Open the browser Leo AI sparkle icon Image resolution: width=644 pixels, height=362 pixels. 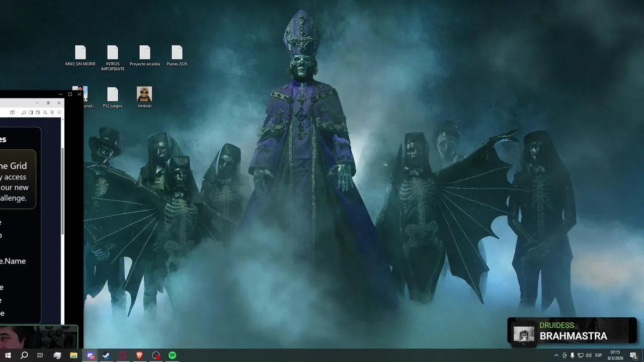(45, 113)
